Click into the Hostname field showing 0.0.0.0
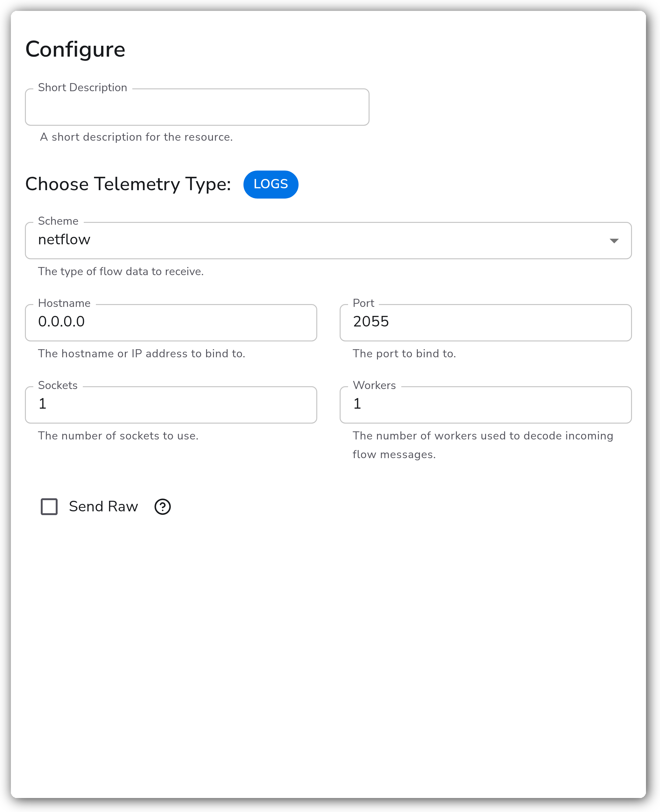Screen dimensions: 660x812 (171, 322)
